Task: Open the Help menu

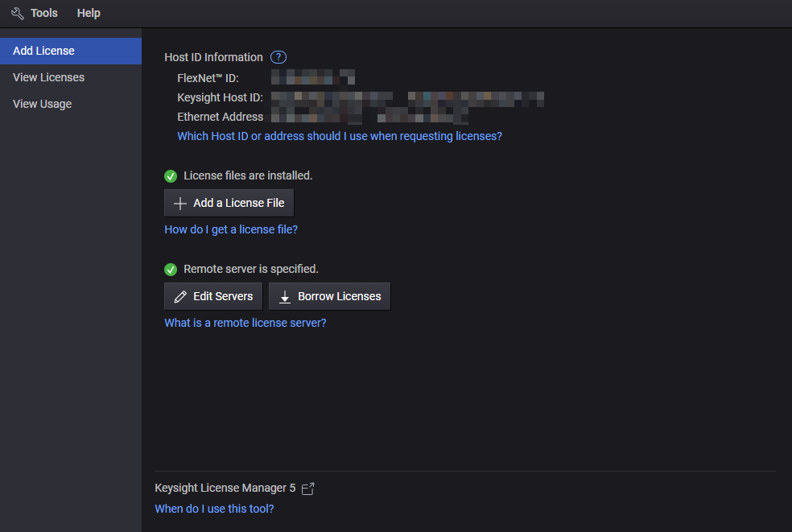Action: (89, 14)
